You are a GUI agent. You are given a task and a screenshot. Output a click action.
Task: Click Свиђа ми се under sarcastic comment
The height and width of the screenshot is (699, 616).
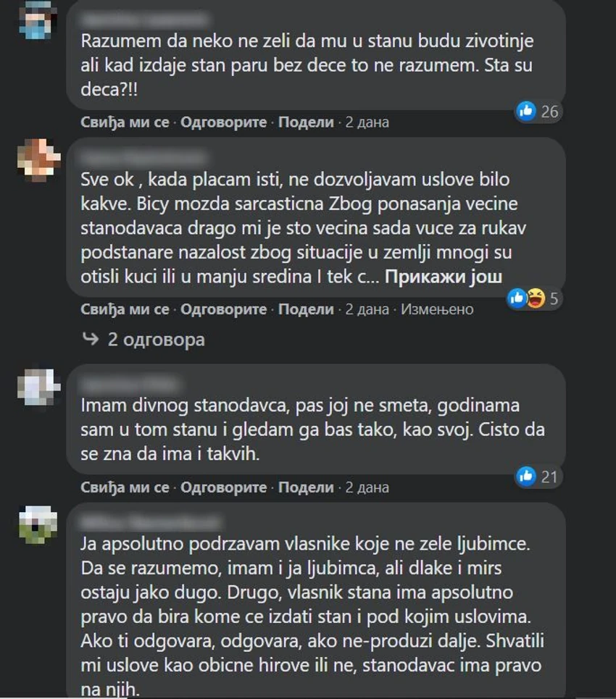click(125, 309)
